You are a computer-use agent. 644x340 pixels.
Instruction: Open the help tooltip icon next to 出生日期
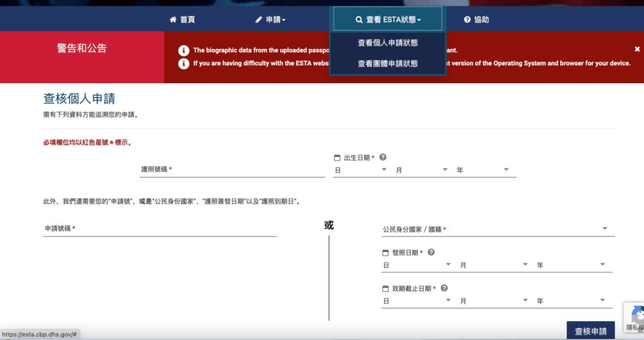click(x=383, y=157)
